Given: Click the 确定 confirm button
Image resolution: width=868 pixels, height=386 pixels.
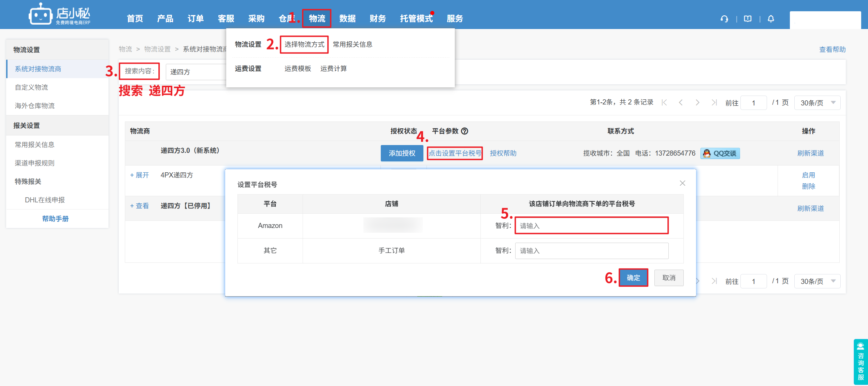Looking at the screenshot, I should click(633, 278).
